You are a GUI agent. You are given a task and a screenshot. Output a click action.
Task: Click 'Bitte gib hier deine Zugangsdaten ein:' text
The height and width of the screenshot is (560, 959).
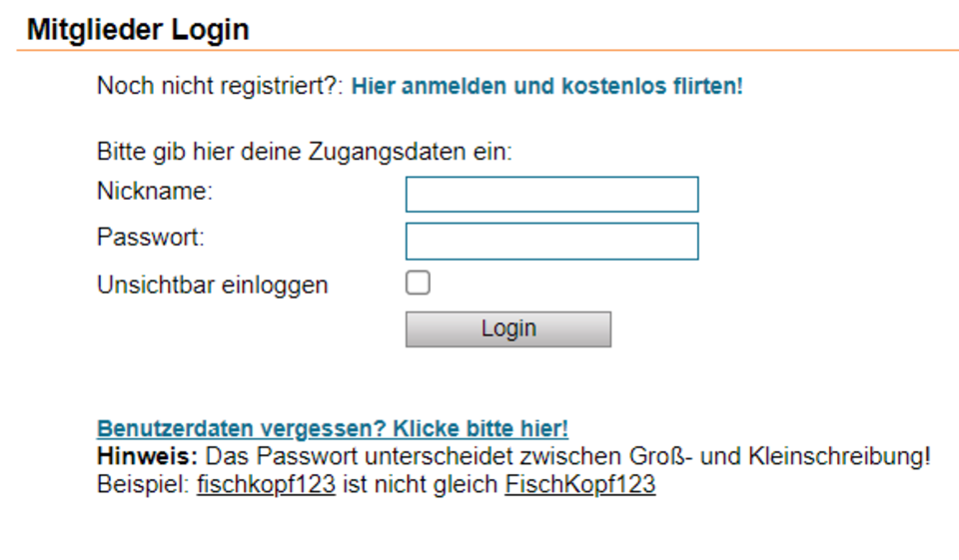(x=304, y=153)
